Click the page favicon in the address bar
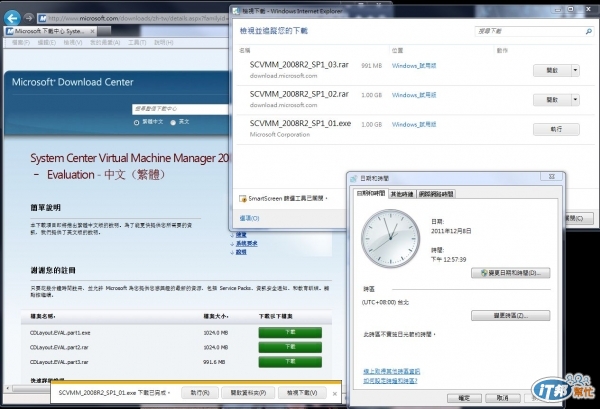600x409 pixels. 42,18
